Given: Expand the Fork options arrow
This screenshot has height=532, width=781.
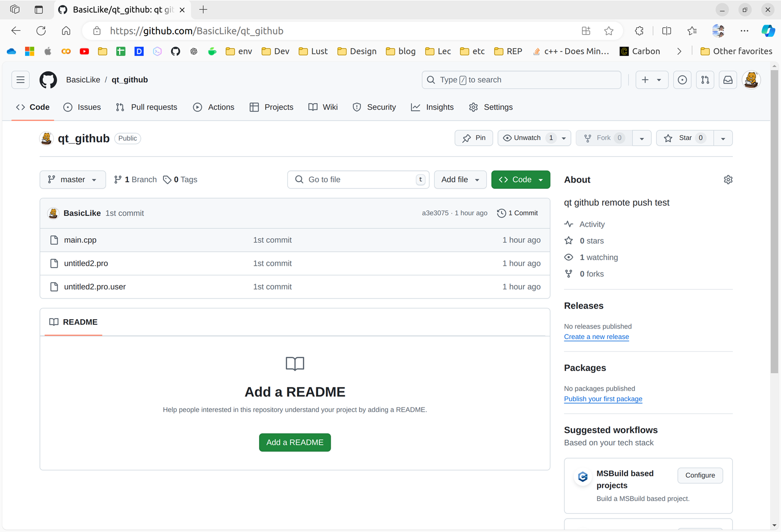Looking at the screenshot, I should (642, 138).
